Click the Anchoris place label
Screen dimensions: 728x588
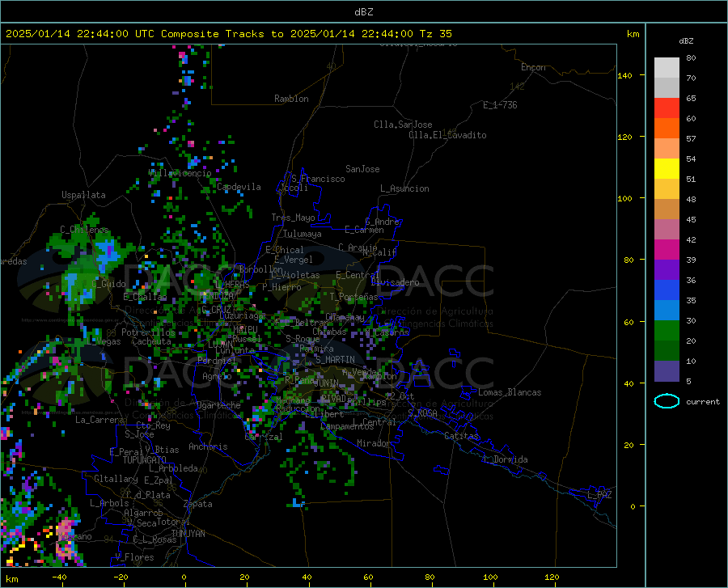208,446
